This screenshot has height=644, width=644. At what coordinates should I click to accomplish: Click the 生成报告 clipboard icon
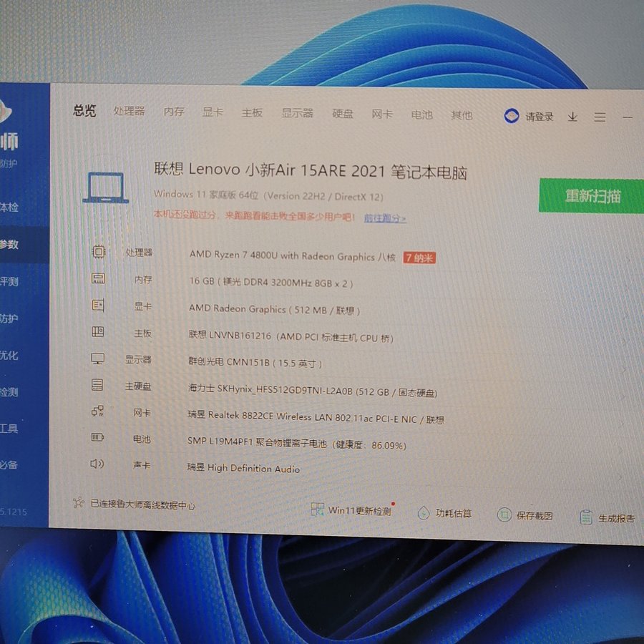click(586, 517)
